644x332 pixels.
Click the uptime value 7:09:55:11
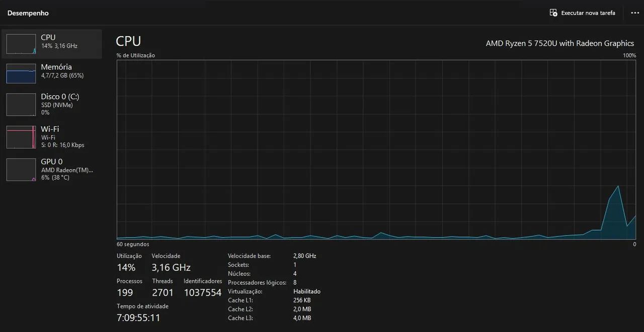tap(138, 317)
